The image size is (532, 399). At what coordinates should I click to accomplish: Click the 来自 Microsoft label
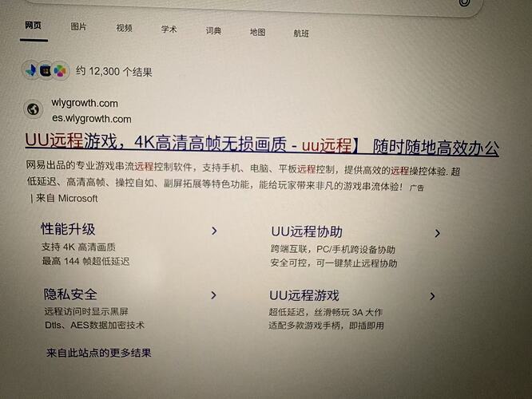67,199
